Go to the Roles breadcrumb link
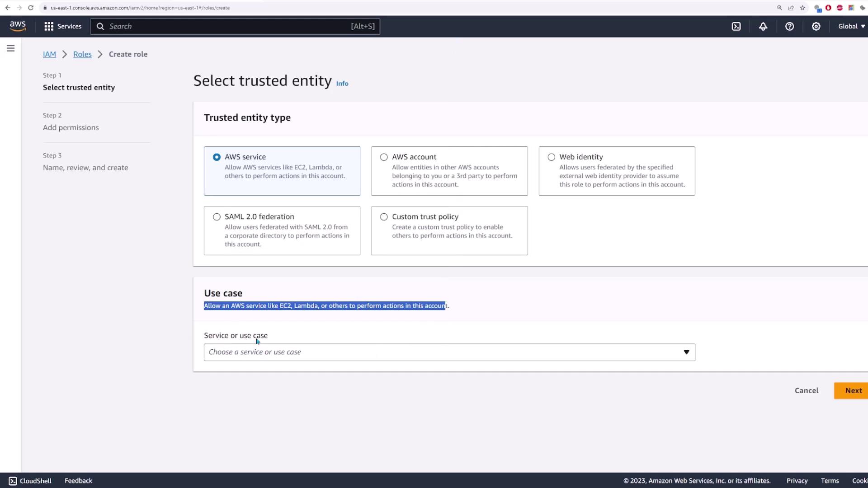Viewport: 868px width, 488px height. 82,54
